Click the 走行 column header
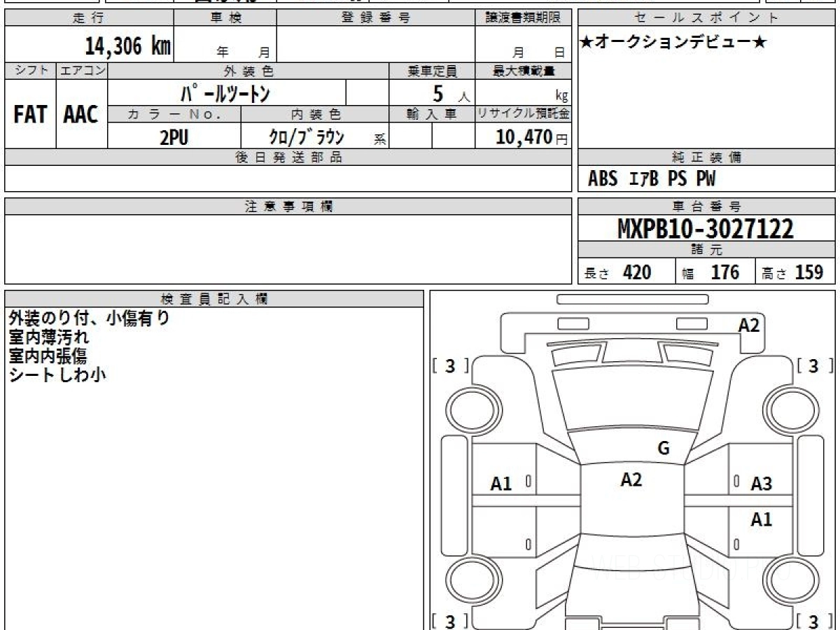The height and width of the screenshot is (630, 840). pyautogui.click(x=89, y=18)
